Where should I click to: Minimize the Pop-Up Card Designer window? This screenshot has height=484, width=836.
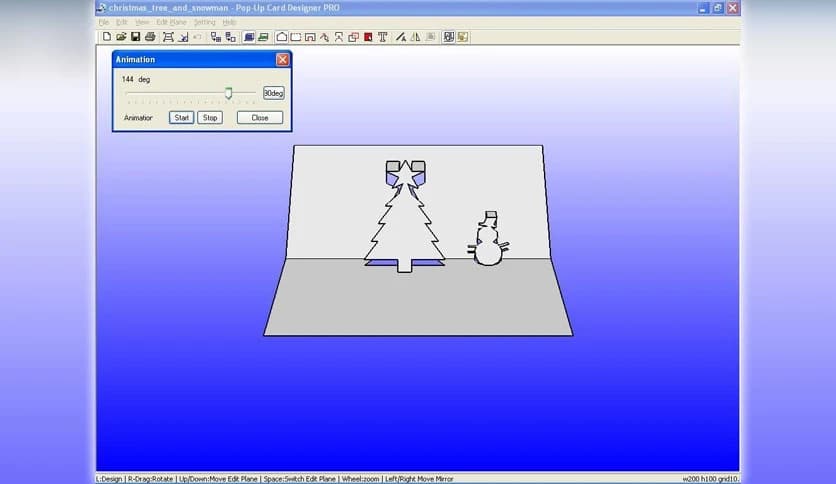tap(703, 8)
